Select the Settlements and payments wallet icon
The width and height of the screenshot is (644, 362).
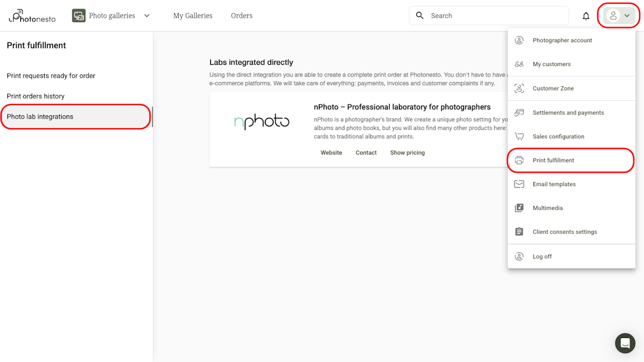(x=519, y=112)
